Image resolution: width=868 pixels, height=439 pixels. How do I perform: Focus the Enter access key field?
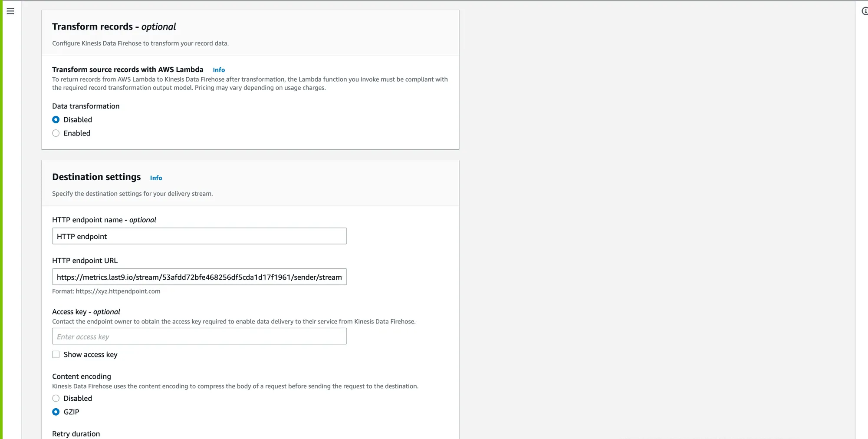point(199,336)
